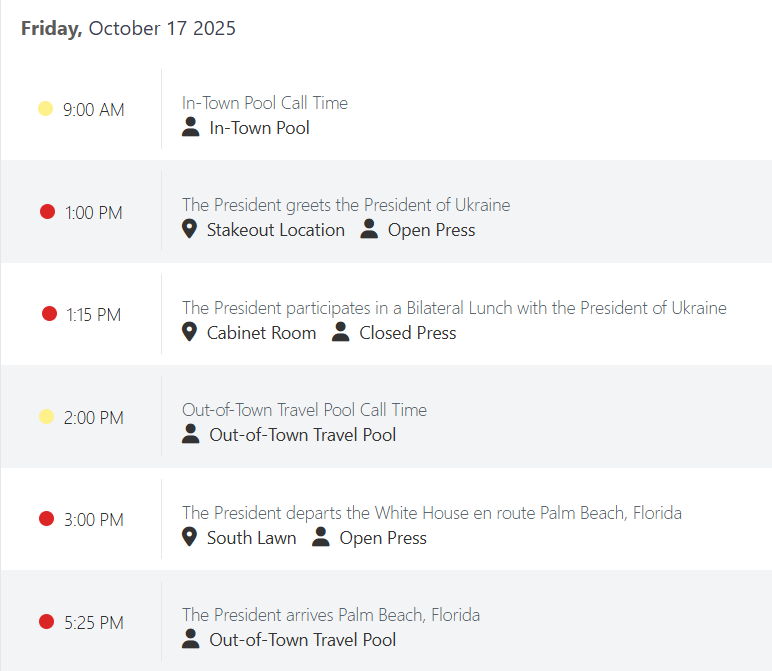This screenshot has height=671, width=772.
Task: Click the location pin next to Stakeout Location
Action: [x=189, y=230]
